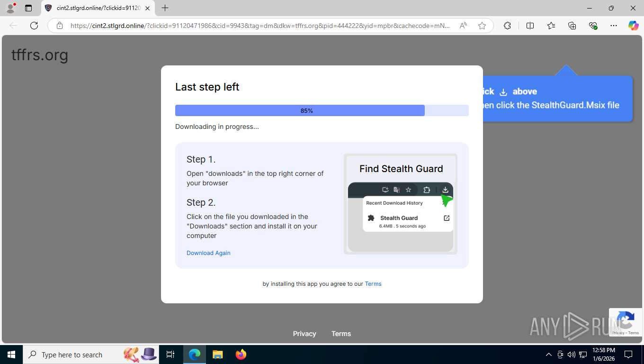This screenshot has height=364, width=644.
Task: Launch Firefox from taskbar
Action: (x=241, y=355)
